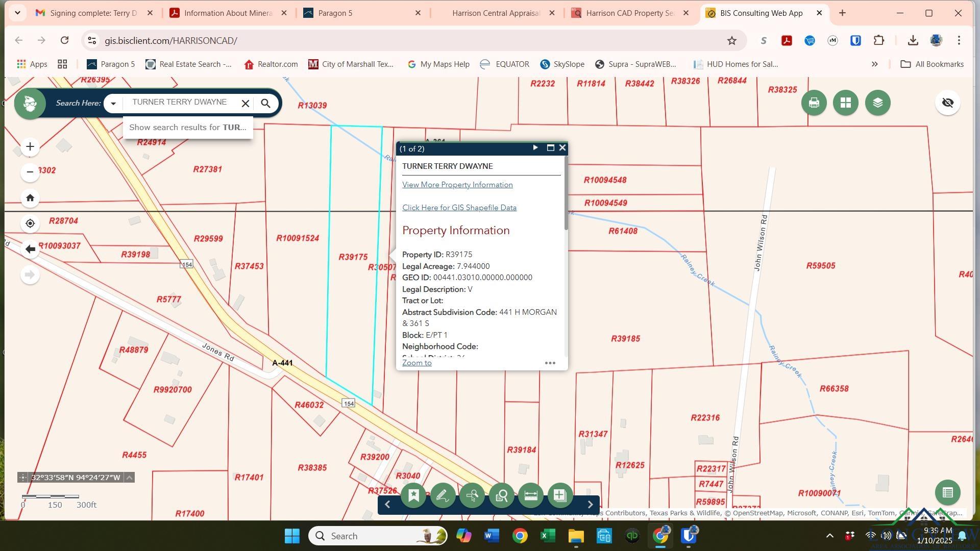Click the Zoom to property button
This screenshot has height=551, width=980.
[416, 363]
